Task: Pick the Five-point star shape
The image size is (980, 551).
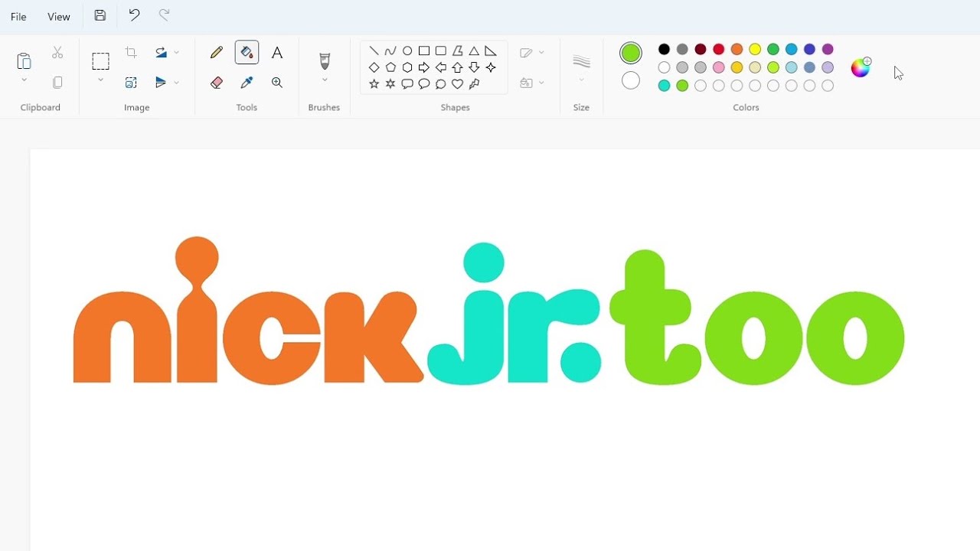Action: click(374, 84)
